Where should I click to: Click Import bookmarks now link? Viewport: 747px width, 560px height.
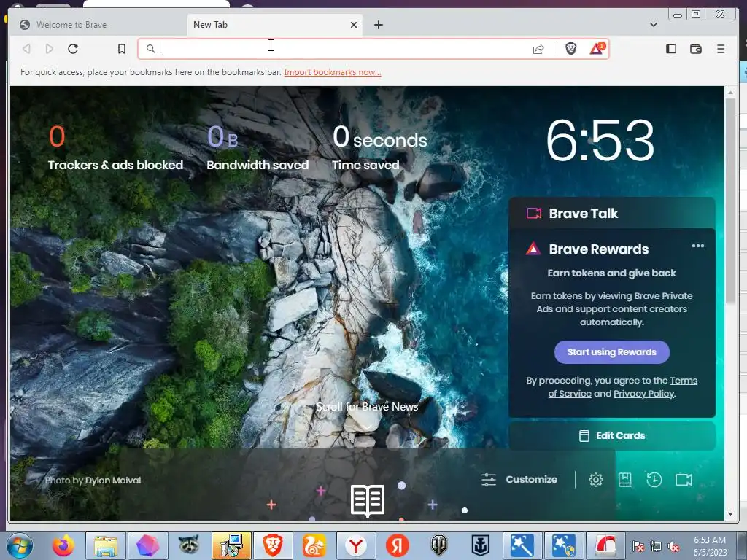pos(333,72)
